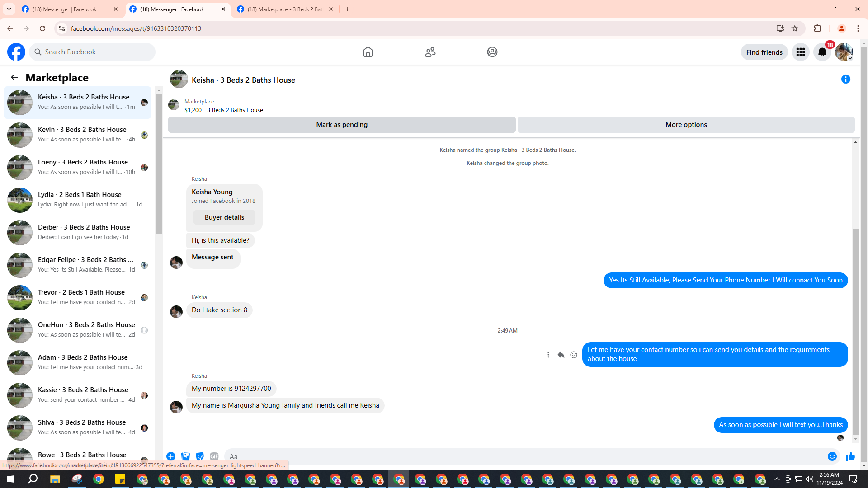Viewport: 868px width, 488px height.
Task: Open More options for the listing
Action: pos(686,125)
